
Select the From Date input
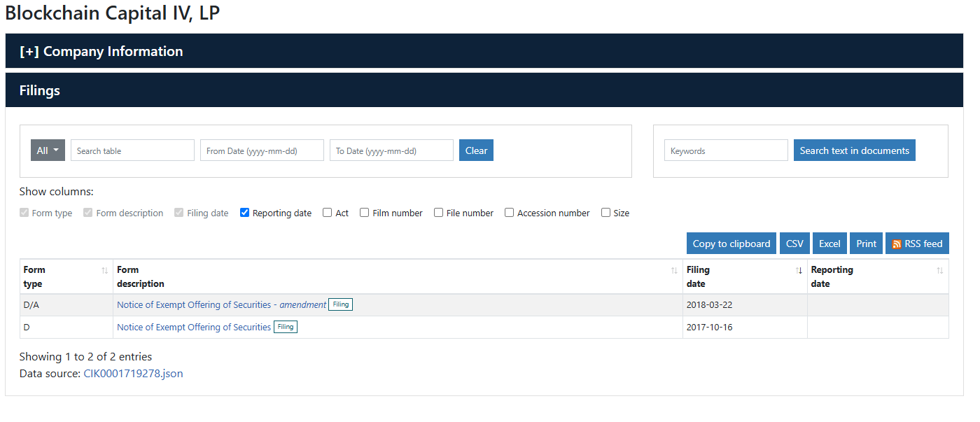pyautogui.click(x=262, y=150)
